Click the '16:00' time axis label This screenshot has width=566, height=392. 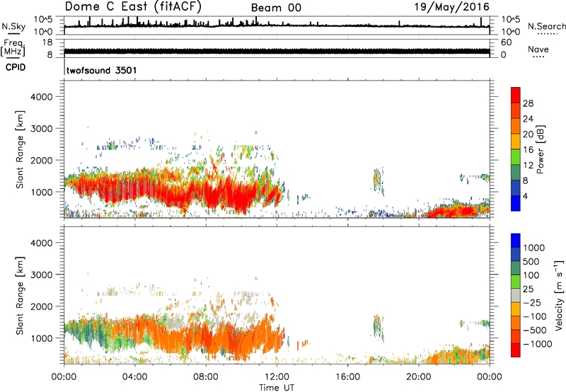tap(347, 377)
